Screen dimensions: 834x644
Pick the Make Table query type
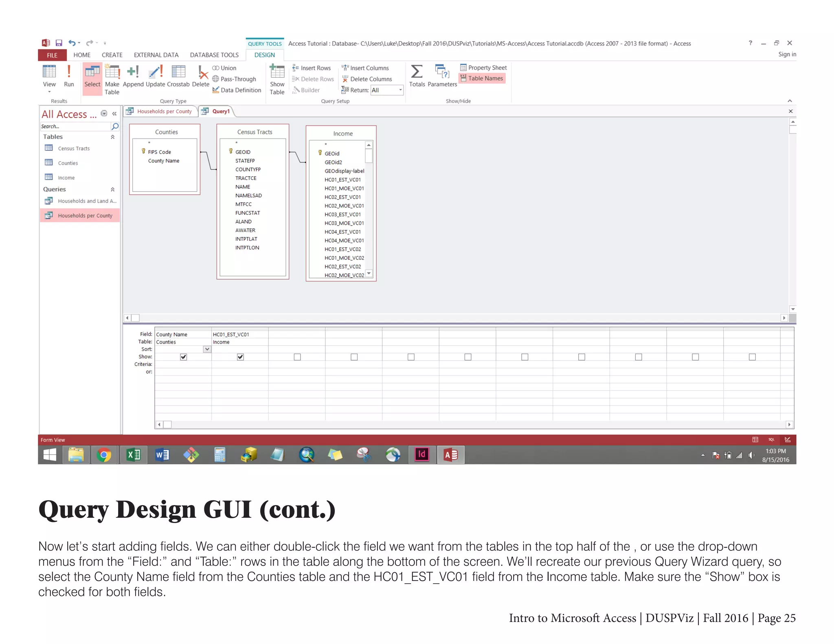pos(112,80)
